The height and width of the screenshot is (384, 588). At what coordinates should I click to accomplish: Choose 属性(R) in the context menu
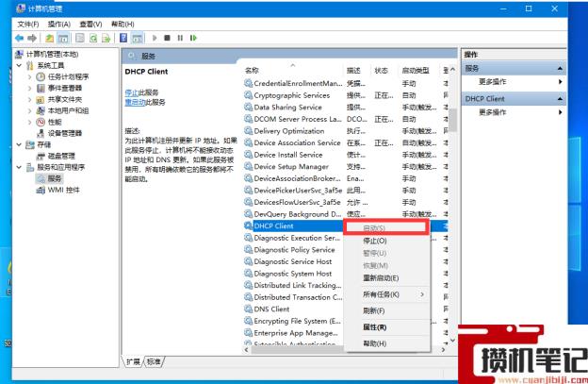pyautogui.click(x=386, y=327)
